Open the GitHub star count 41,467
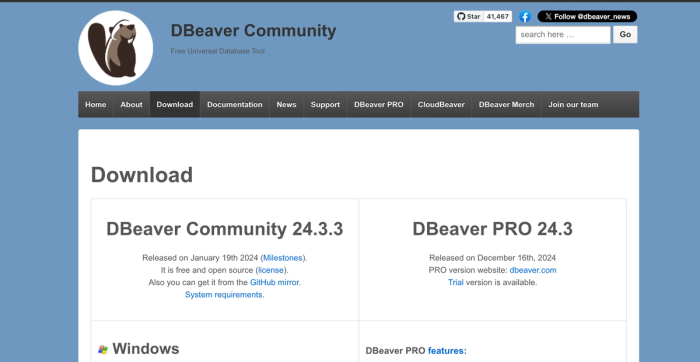The image size is (700, 362). [x=497, y=17]
